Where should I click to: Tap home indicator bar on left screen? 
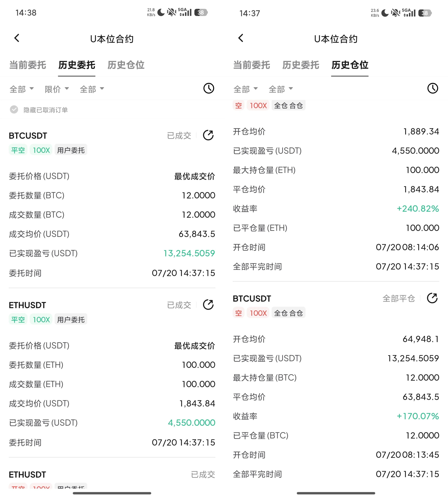[112, 493]
